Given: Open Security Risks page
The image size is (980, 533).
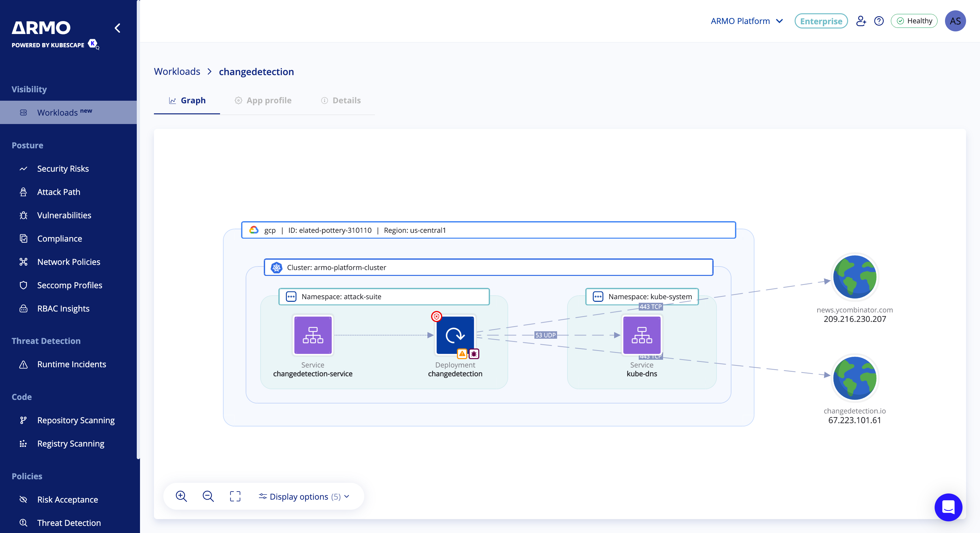Looking at the screenshot, I should click(x=63, y=168).
